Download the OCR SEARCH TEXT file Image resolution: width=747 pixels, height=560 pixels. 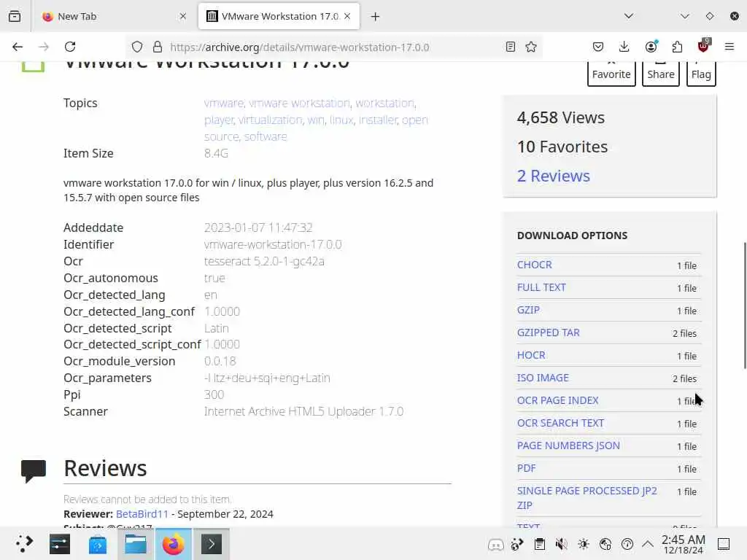(561, 424)
